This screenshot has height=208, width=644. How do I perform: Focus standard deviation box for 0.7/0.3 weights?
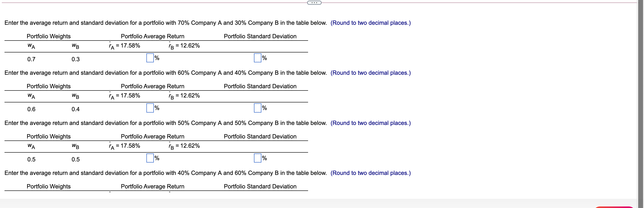pos(258,58)
